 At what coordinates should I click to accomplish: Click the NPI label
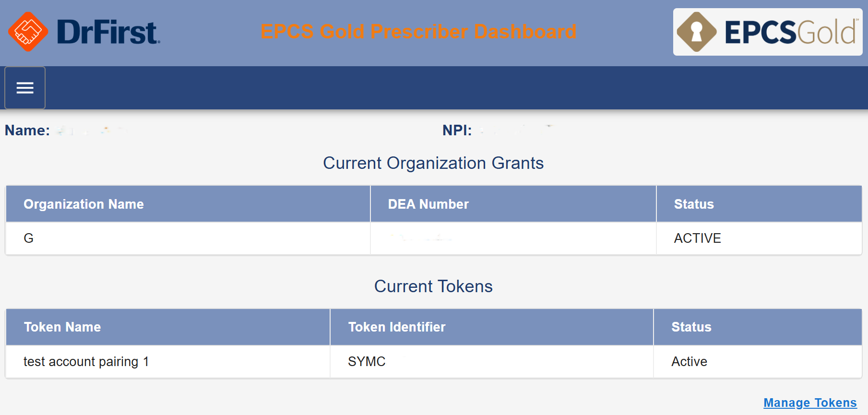(x=457, y=130)
